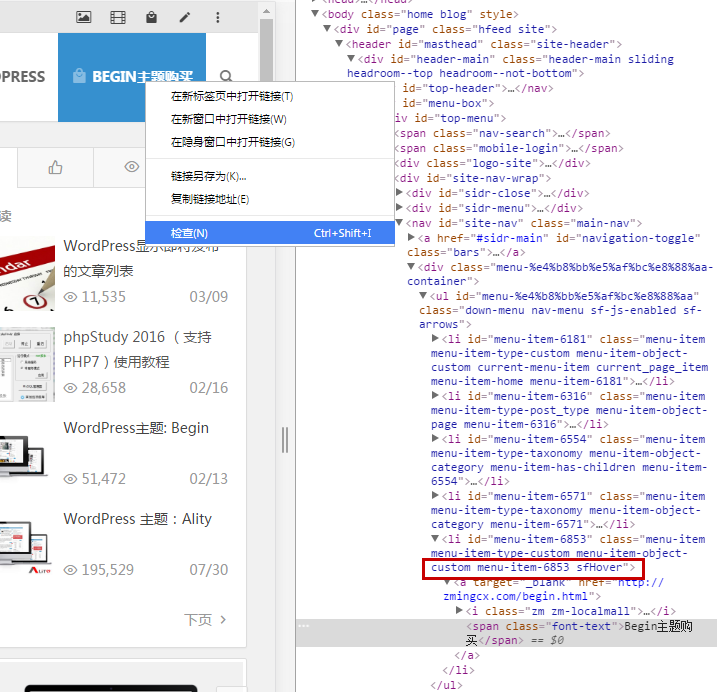Image resolution: width=717 pixels, height=692 pixels.
Task: Select div class="logo-site" line
Action: point(492,163)
